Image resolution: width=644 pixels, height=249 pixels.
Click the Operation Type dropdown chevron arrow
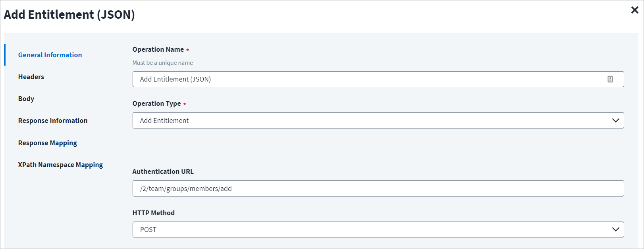click(x=615, y=121)
